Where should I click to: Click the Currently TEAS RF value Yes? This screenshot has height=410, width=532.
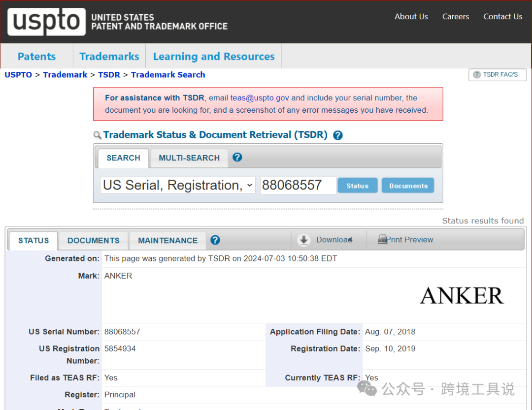pyautogui.click(x=371, y=378)
